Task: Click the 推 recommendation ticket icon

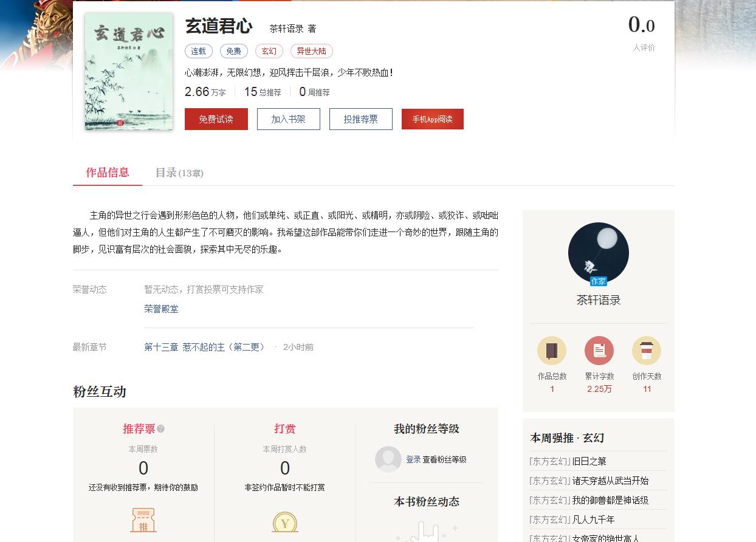Action: 143,521
